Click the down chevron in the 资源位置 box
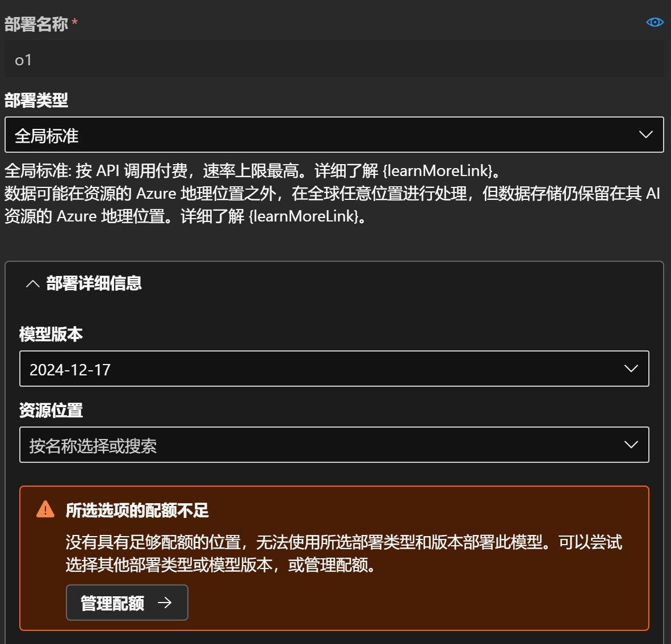Screen dimensions: 671x644 pyautogui.click(x=631, y=445)
